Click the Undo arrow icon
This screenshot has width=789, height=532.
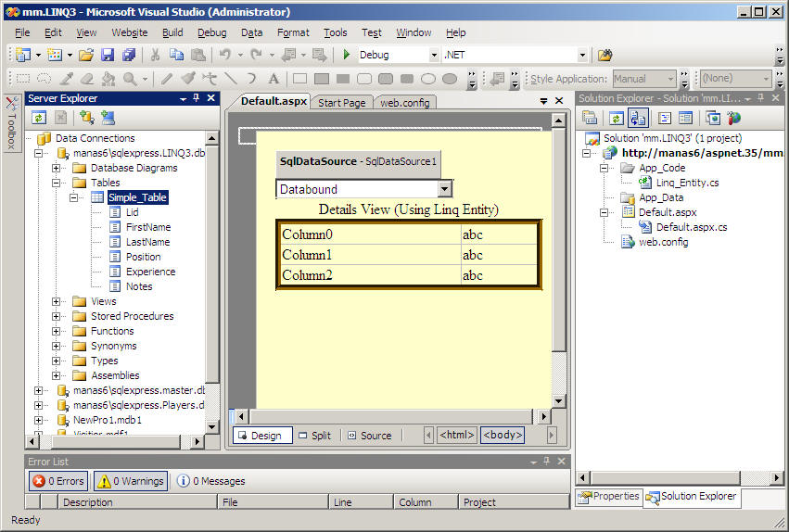(x=224, y=55)
